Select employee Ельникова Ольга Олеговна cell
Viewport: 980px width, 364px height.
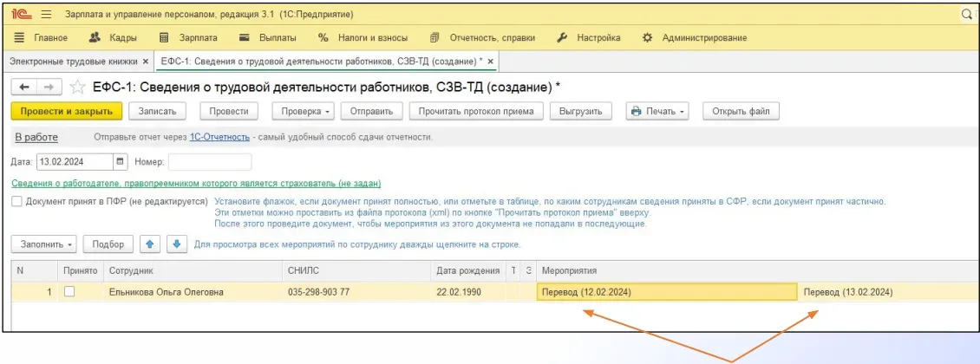[193, 292]
